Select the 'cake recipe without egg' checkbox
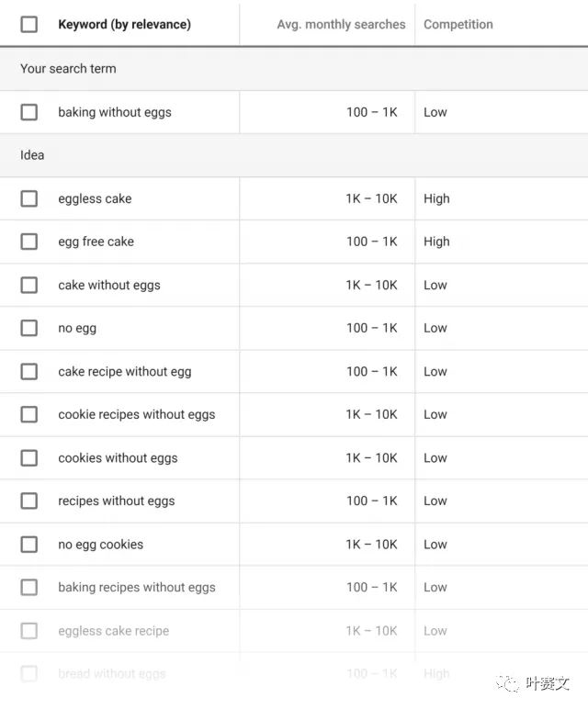 [x=29, y=371]
